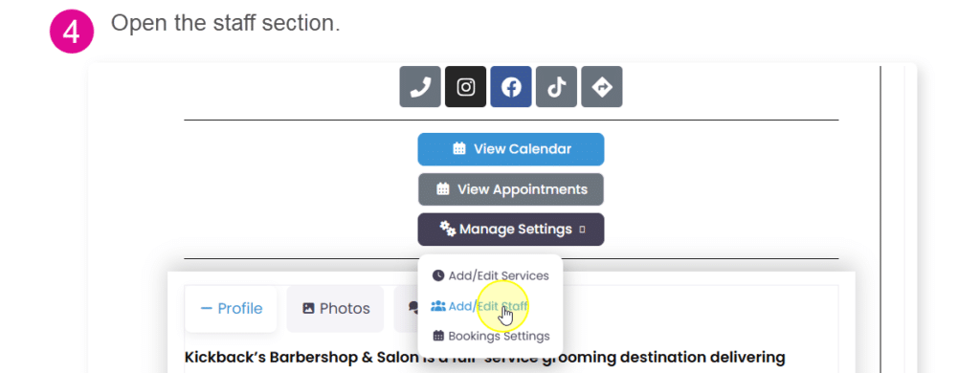Screen dimensions: 980x373
Task: Click the phone call icon button
Action: pyautogui.click(x=420, y=87)
